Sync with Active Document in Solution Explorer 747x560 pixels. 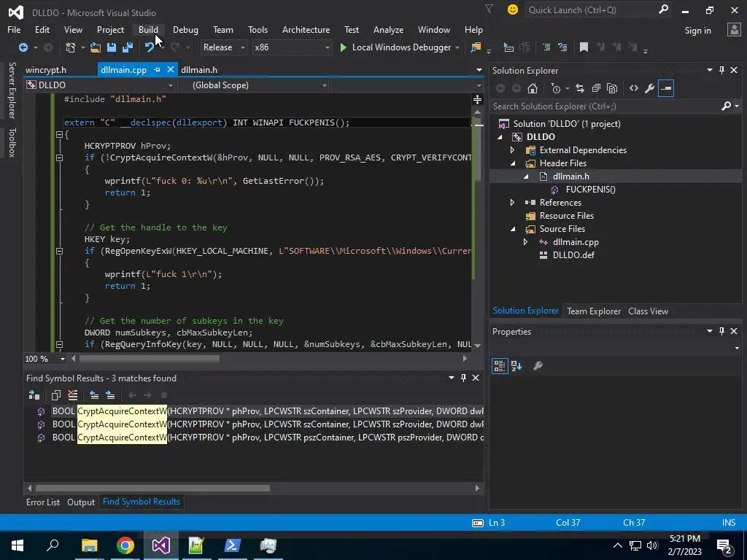(580, 88)
